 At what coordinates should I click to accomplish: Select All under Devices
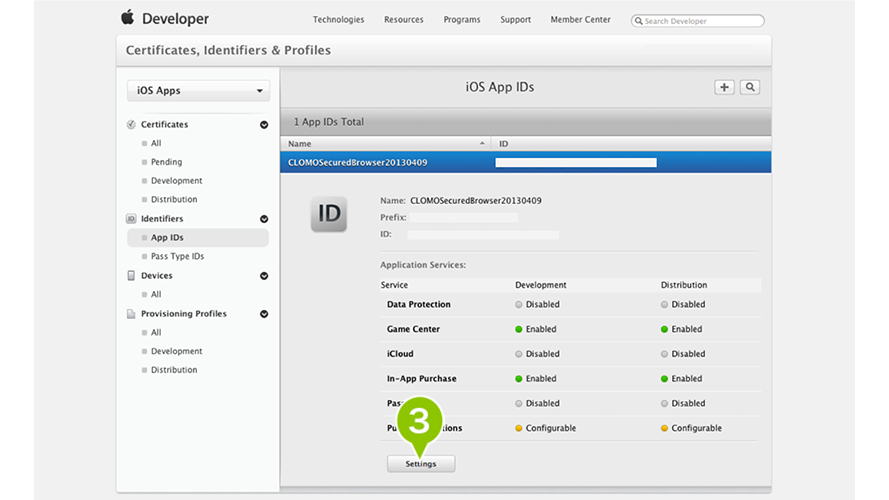pos(156,294)
